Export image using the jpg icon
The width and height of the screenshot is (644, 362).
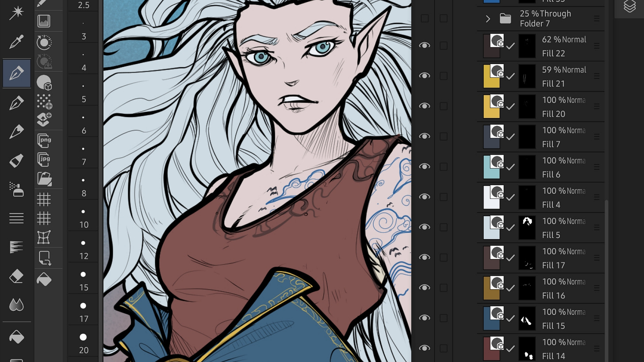click(x=44, y=159)
